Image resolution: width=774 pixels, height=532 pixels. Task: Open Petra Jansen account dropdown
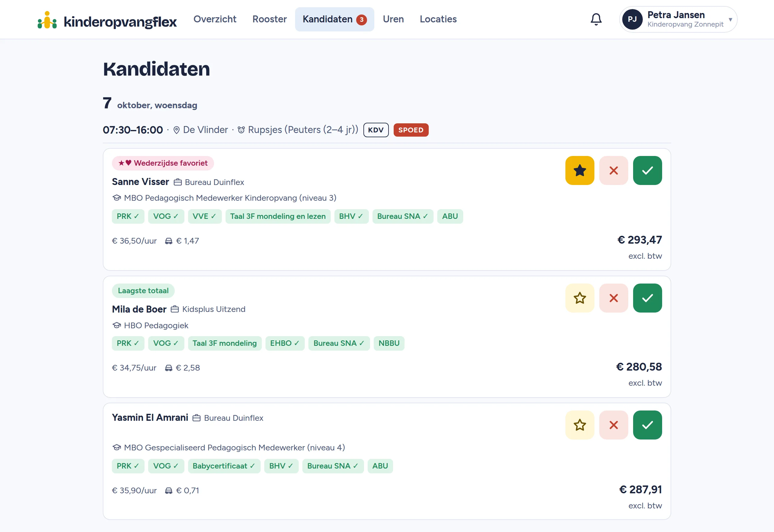point(678,19)
